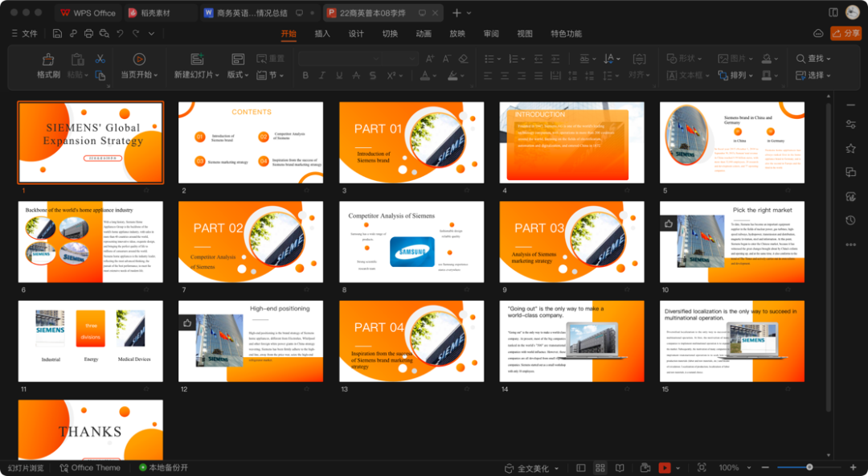Viewport: 868px width, 476px height.
Task: Toggle text shadow S formatting
Action: (x=373, y=76)
